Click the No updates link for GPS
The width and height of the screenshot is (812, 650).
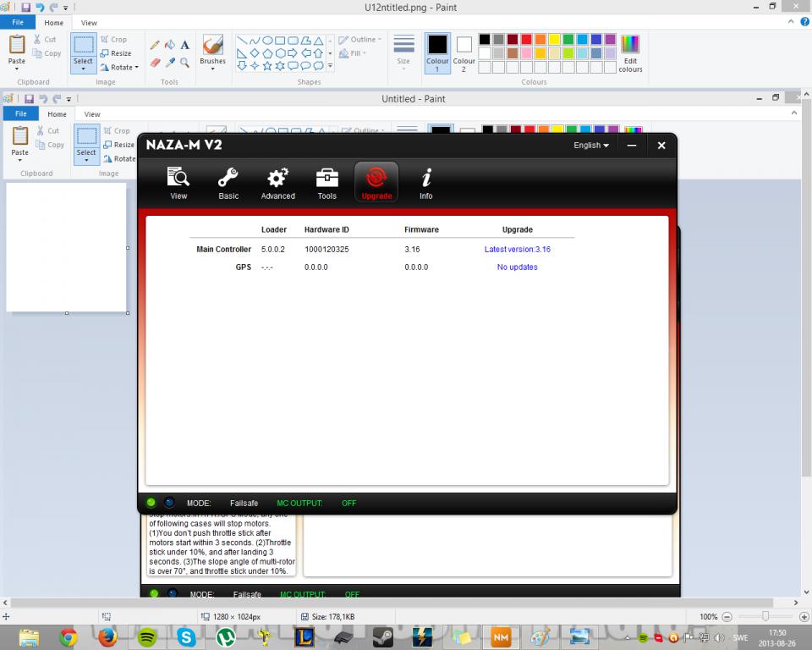coord(518,267)
